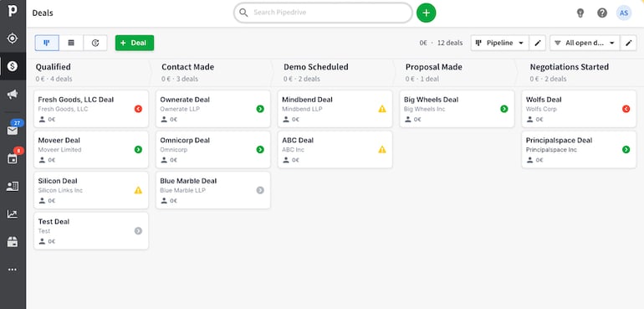Open the Fresh Goods, LLC Deal title
This screenshot has height=309, width=644.
[x=76, y=100]
